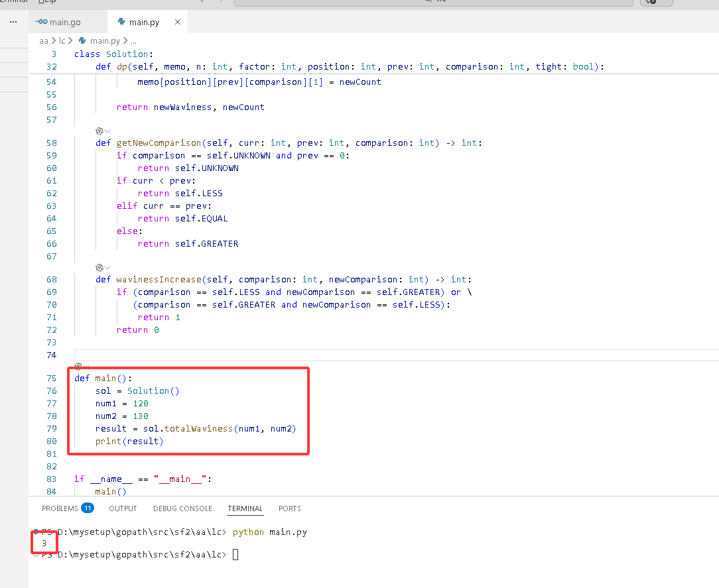Click the Python icon on main.py tab
Image resolution: width=719 pixels, height=588 pixels.
click(x=121, y=22)
